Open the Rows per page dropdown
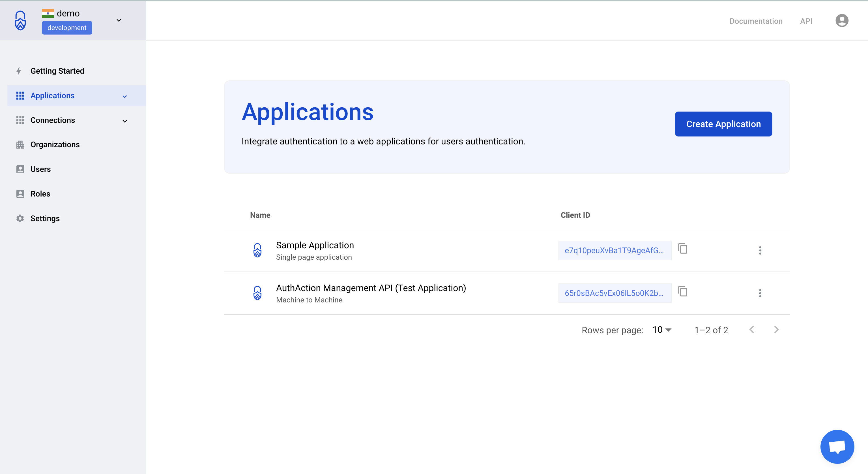 point(662,330)
